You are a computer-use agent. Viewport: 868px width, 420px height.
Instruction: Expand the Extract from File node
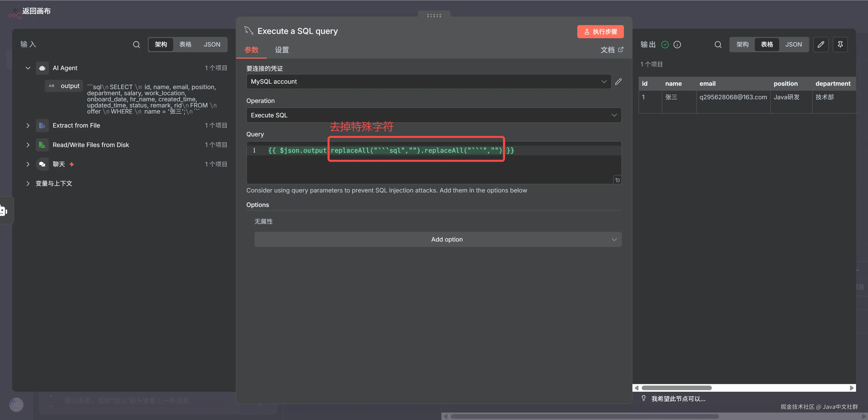28,125
